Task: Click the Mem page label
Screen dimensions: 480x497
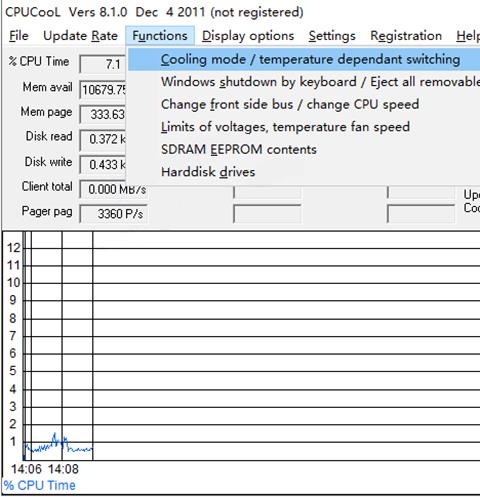Action: (x=46, y=112)
